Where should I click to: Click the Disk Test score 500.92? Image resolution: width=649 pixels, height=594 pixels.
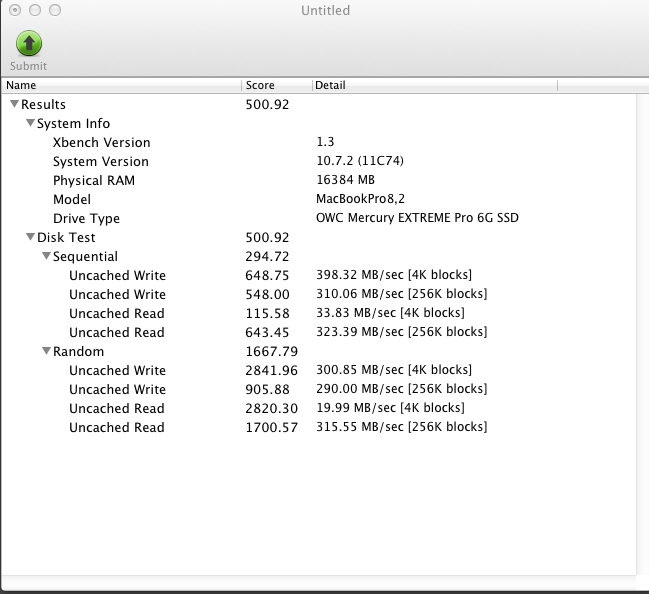[267, 237]
